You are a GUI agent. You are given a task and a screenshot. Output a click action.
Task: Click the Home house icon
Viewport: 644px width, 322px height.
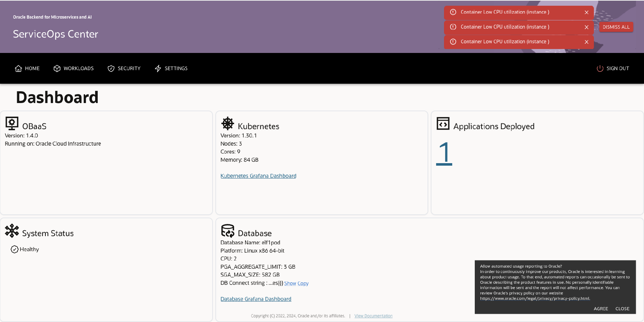[x=19, y=68]
